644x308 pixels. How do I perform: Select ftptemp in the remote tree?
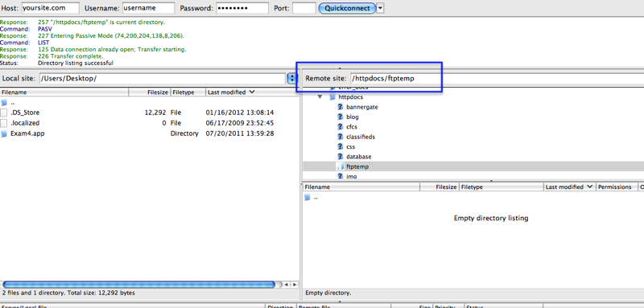(357, 166)
